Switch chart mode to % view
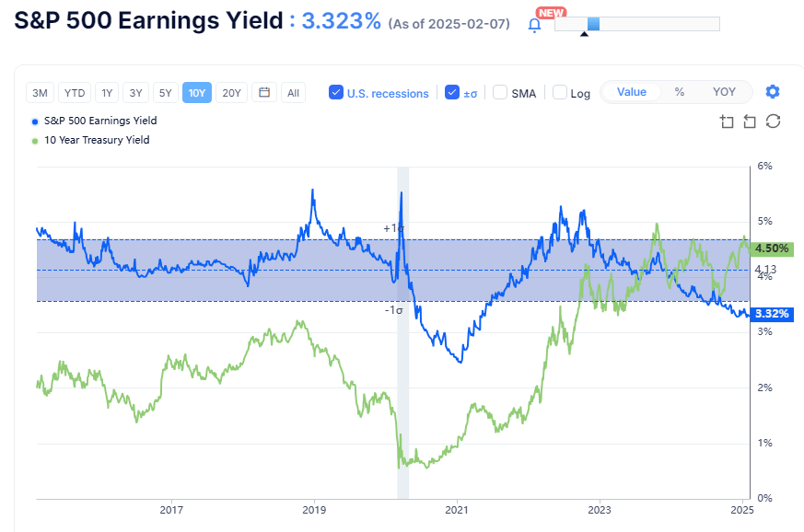The width and height of the screenshot is (804, 532). pyautogui.click(x=680, y=91)
